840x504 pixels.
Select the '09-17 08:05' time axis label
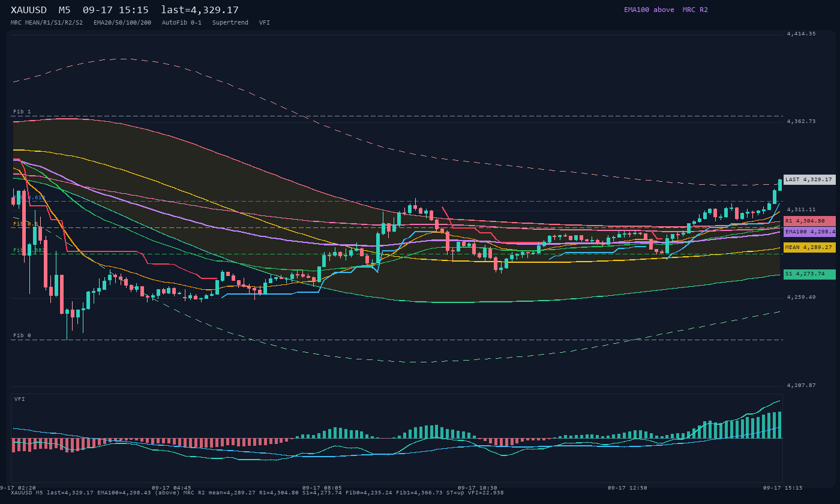(x=322, y=488)
